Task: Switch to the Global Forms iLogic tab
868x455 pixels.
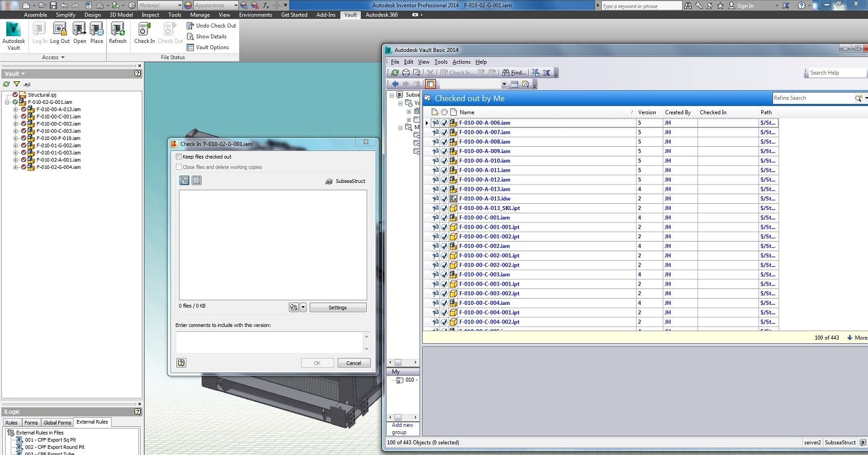Action: (57, 422)
